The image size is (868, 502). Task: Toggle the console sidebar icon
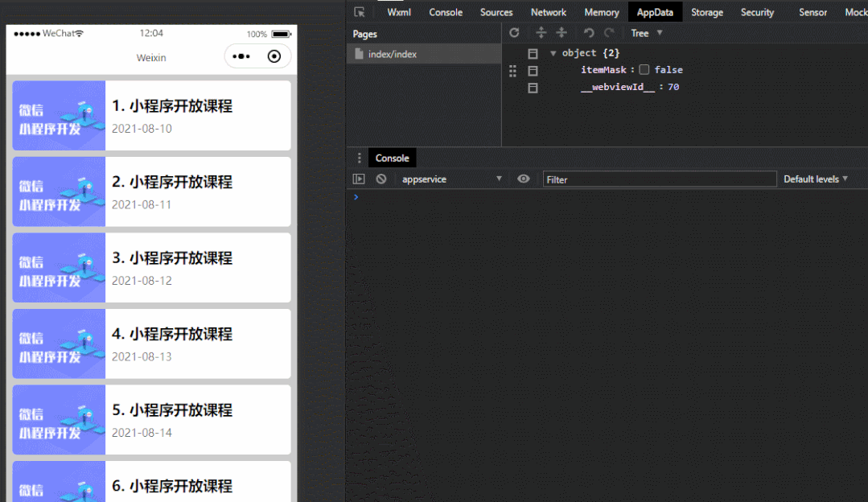[359, 179]
